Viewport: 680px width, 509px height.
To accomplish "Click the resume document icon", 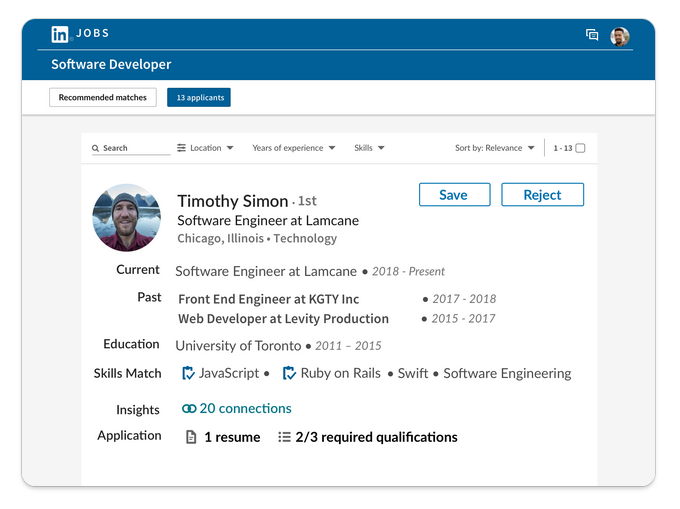I will point(191,437).
